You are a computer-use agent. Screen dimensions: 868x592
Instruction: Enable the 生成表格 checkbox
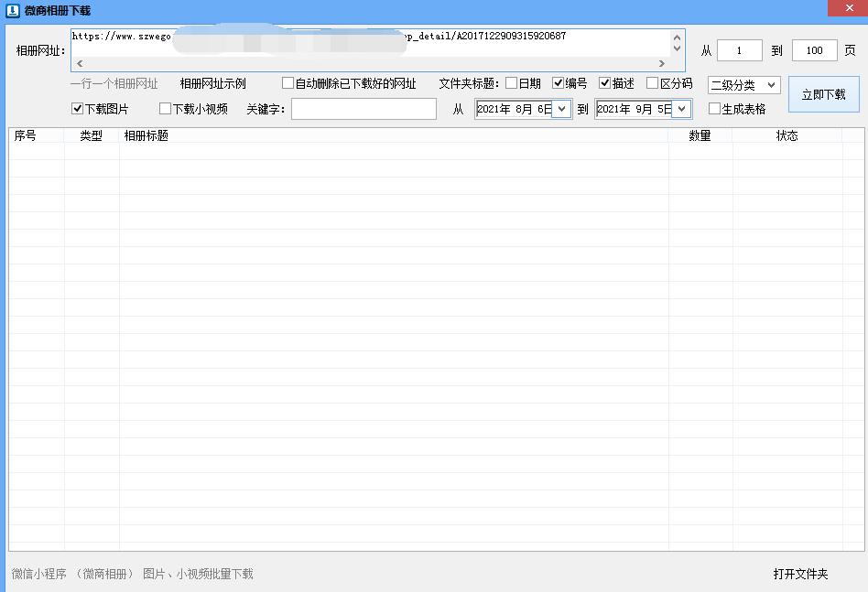(x=713, y=108)
